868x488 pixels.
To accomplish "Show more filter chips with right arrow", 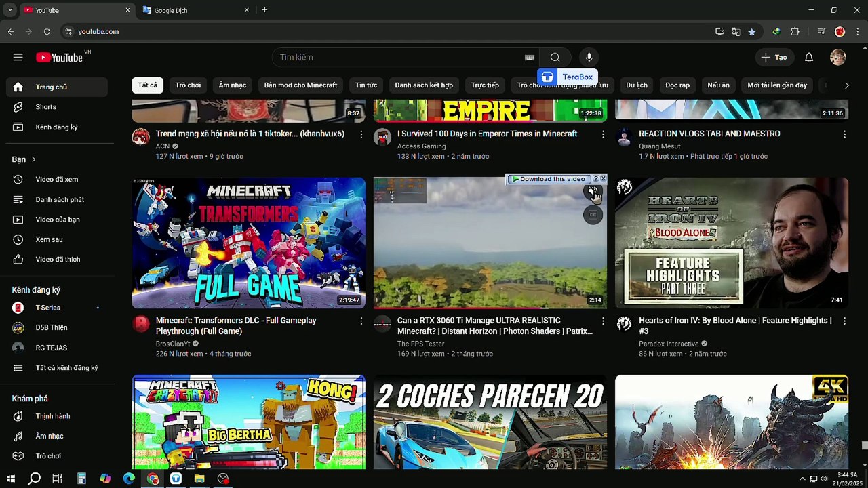I will [x=846, y=85].
